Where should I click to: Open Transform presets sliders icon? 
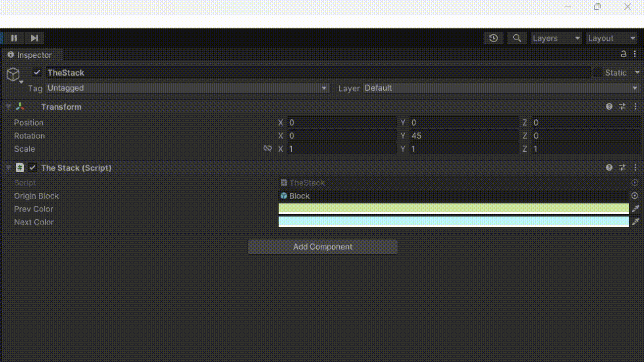(x=622, y=107)
